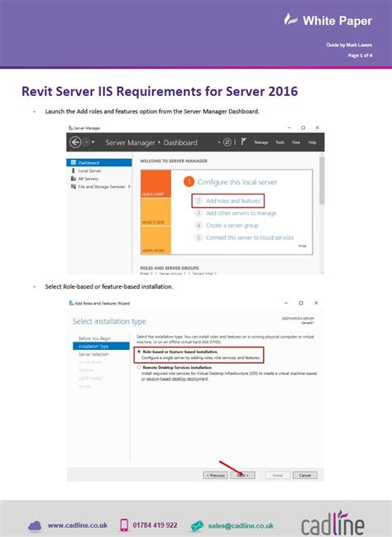Click the cloud icon in footer
392x537 pixels.
coord(35,525)
